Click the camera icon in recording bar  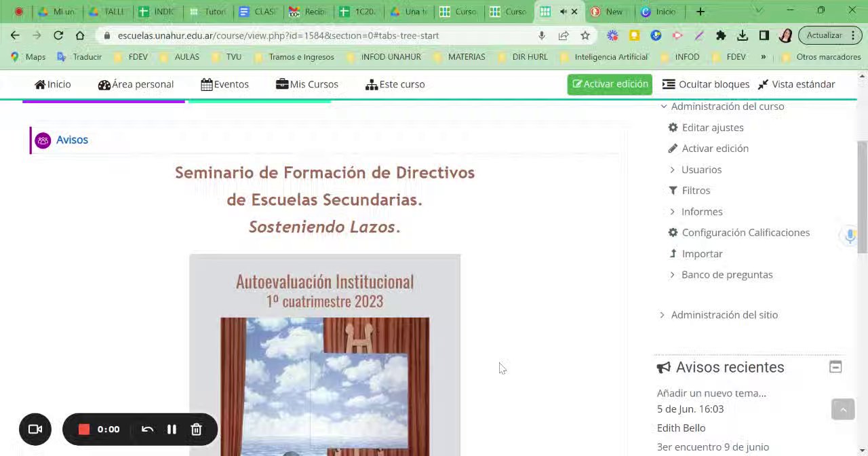(35, 429)
